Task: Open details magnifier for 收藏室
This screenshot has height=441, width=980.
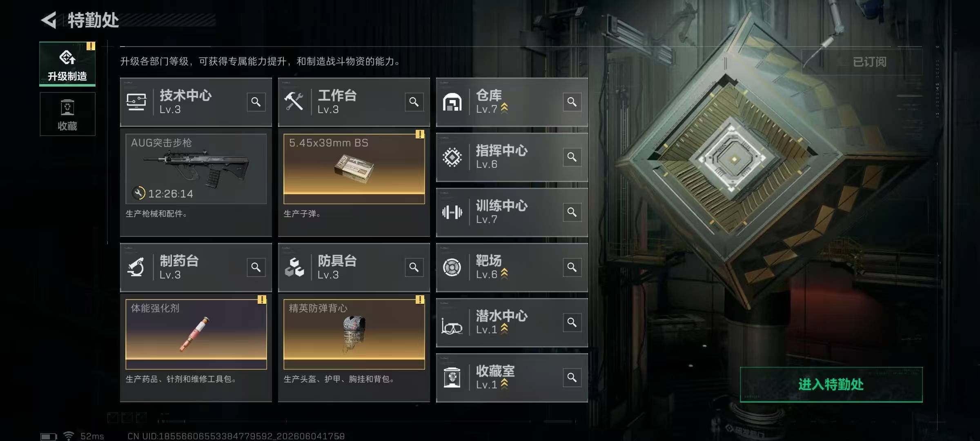Action: (572, 377)
